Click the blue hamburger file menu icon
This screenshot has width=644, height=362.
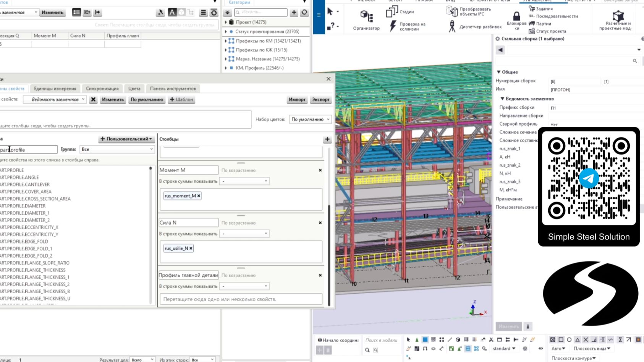tap(319, 15)
